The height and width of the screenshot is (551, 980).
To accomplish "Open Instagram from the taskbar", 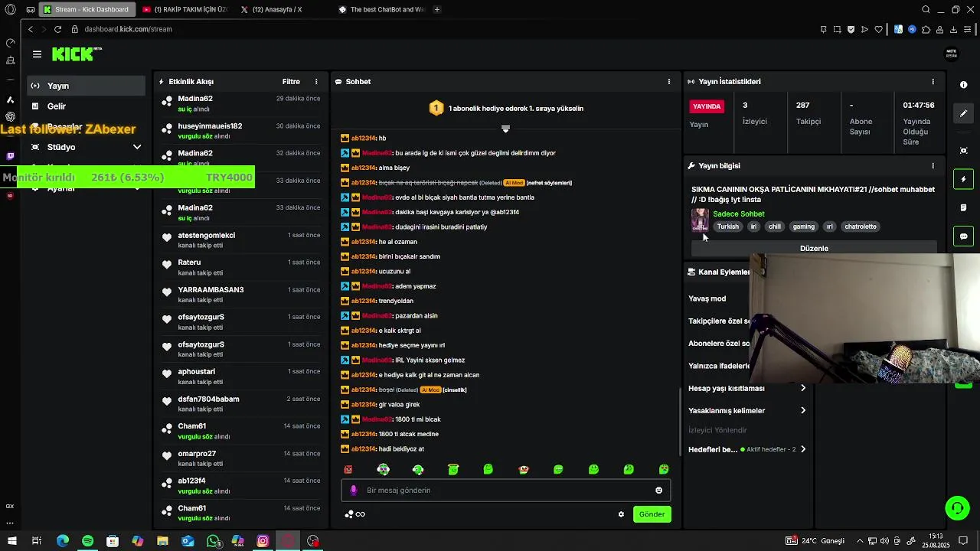I will (x=263, y=541).
